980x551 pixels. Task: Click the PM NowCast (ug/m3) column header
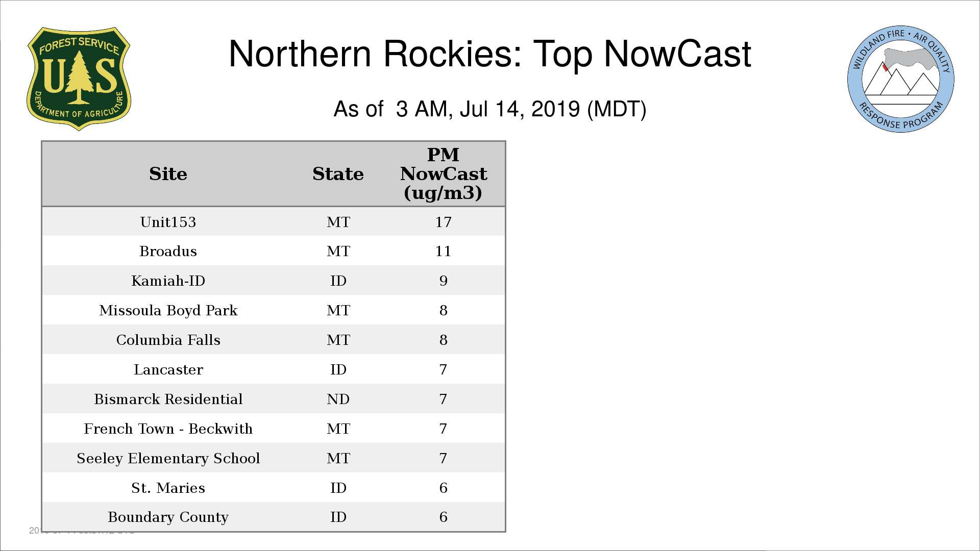(443, 174)
